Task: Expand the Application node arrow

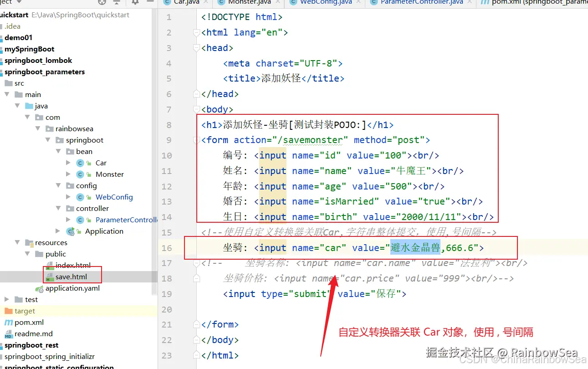Action: pyautogui.click(x=58, y=231)
